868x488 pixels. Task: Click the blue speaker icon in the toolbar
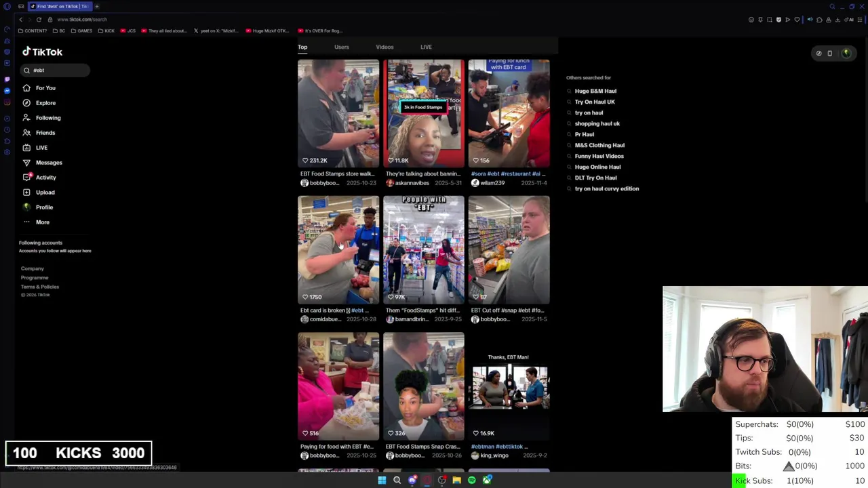[x=810, y=20]
